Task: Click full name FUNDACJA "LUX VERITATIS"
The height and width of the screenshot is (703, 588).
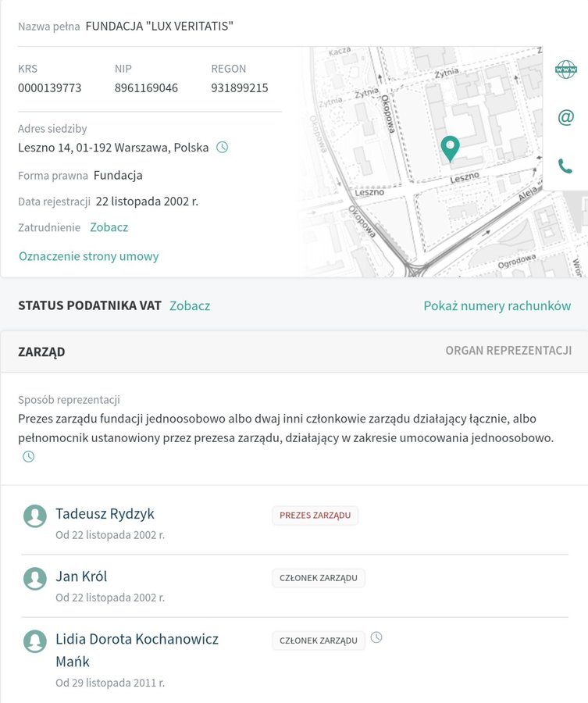Action: pos(159,26)
